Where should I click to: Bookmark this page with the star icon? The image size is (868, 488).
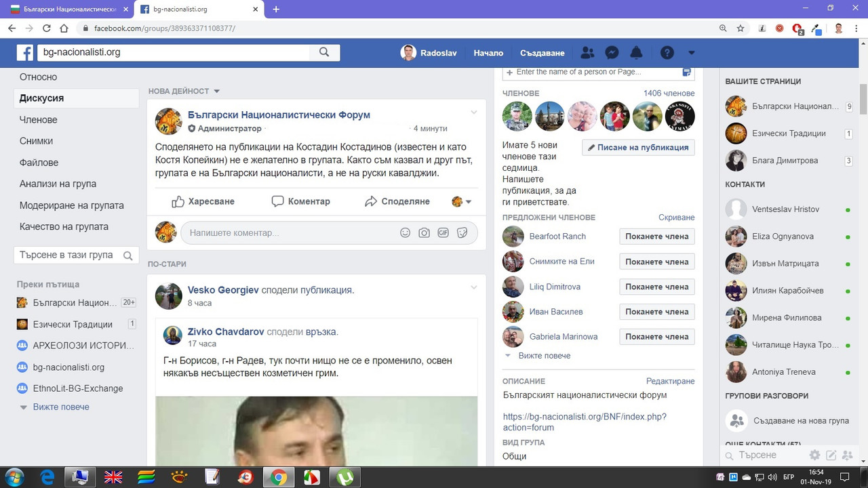741,28
